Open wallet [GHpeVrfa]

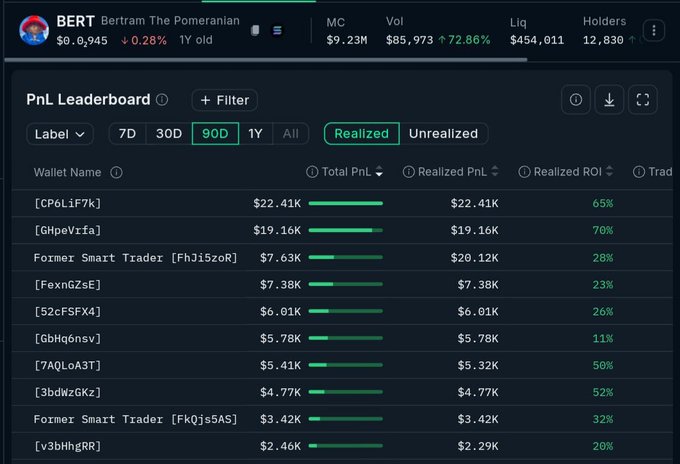[68, 230]
